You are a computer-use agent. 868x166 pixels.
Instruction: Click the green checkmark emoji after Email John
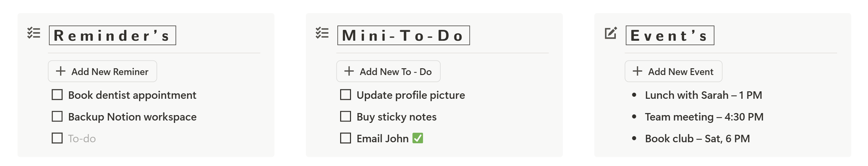pyautogui.click(x=418, y=138)
